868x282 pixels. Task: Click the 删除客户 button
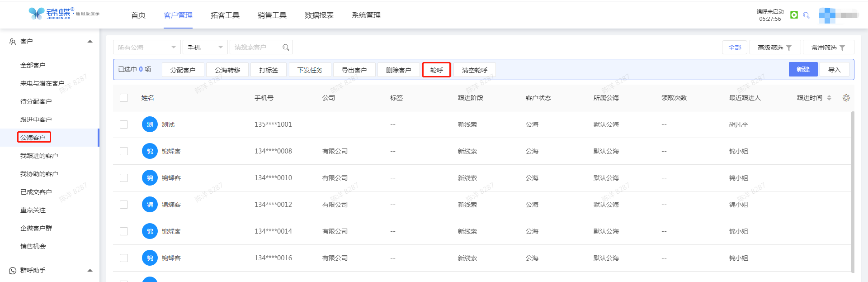pyautogui.click(x=399, y=70)
